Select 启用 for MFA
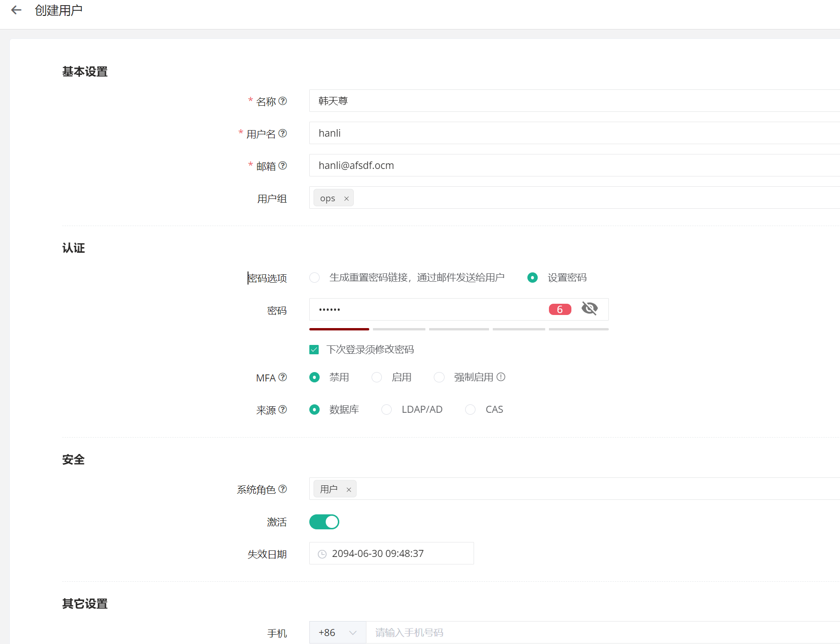 [377, 377]
